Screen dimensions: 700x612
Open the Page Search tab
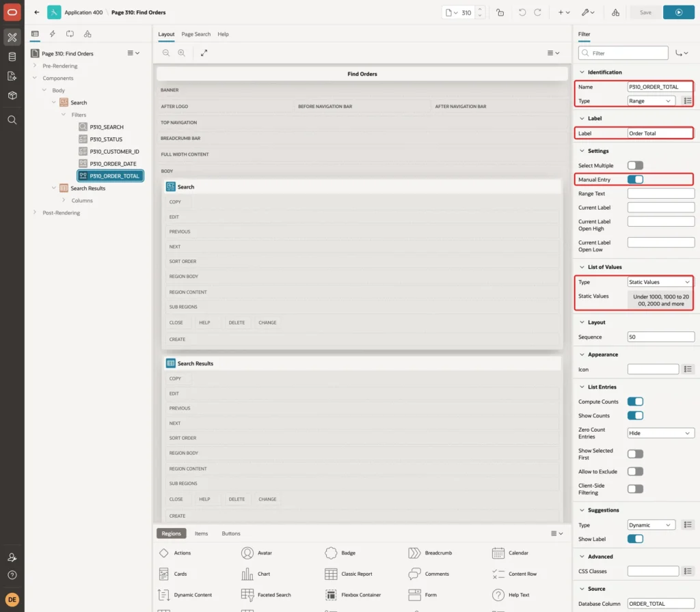(196, 34)
